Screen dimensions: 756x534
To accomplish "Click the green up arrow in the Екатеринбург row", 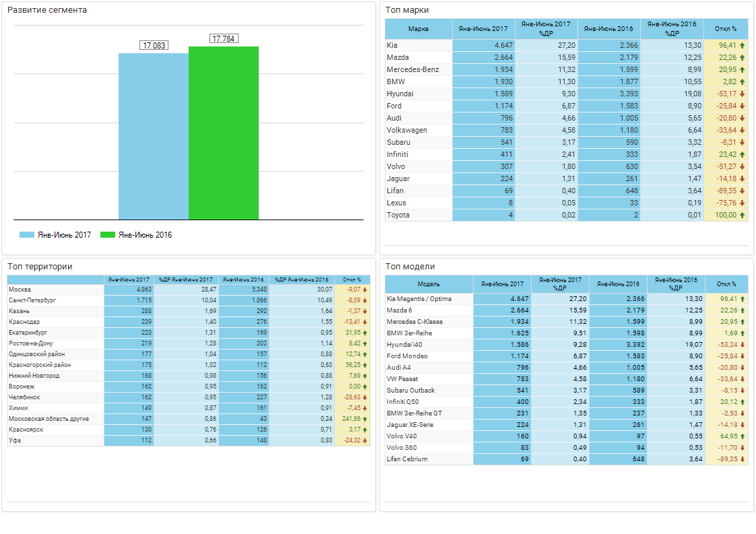I will [365, 333].
